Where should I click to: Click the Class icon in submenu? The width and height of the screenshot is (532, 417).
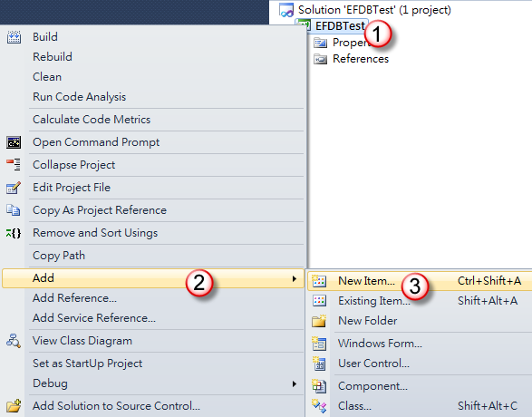[319, 406]
